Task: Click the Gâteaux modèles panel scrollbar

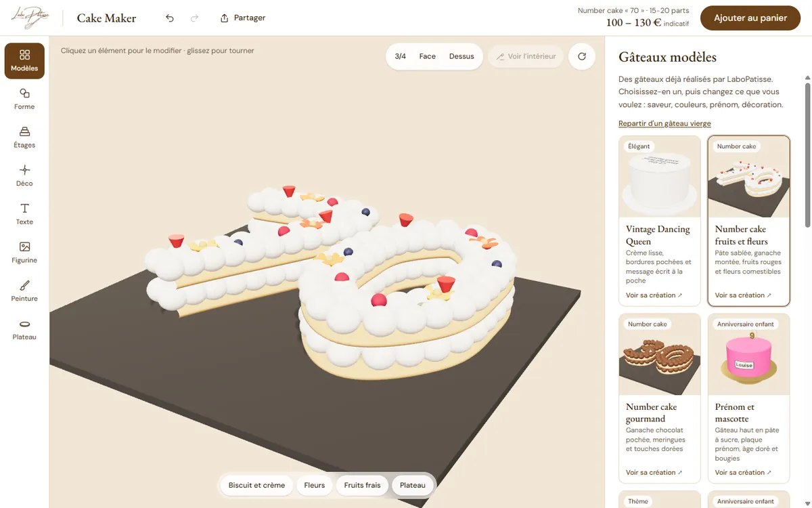Action: coord(807,154)
